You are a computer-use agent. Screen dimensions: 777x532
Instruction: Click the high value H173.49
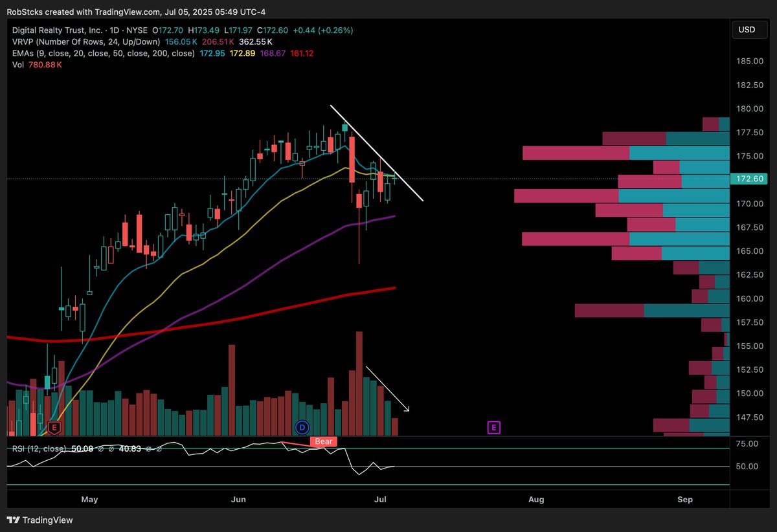click(205, 30)
